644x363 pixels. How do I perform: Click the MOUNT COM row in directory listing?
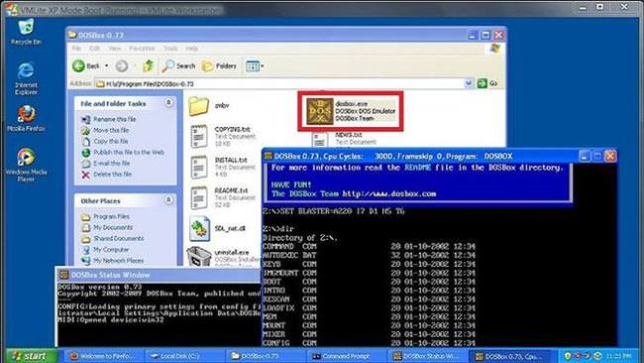pos(369,325)
